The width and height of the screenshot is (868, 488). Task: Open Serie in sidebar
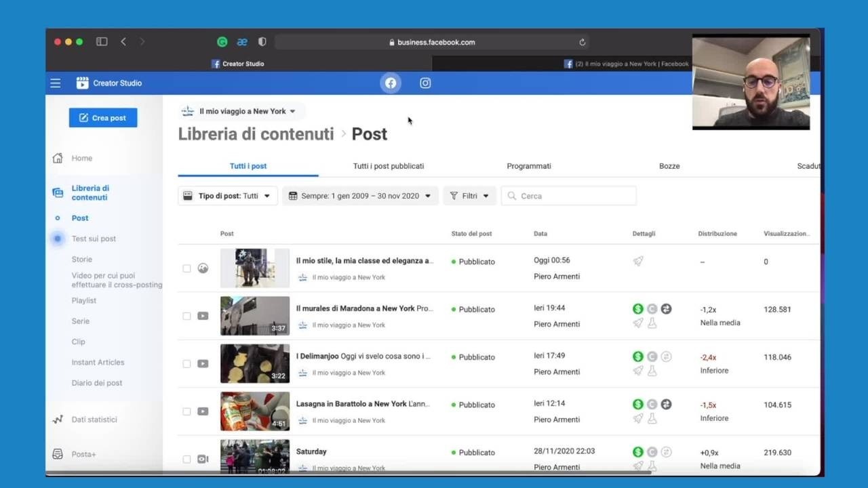tap(81, 321)
